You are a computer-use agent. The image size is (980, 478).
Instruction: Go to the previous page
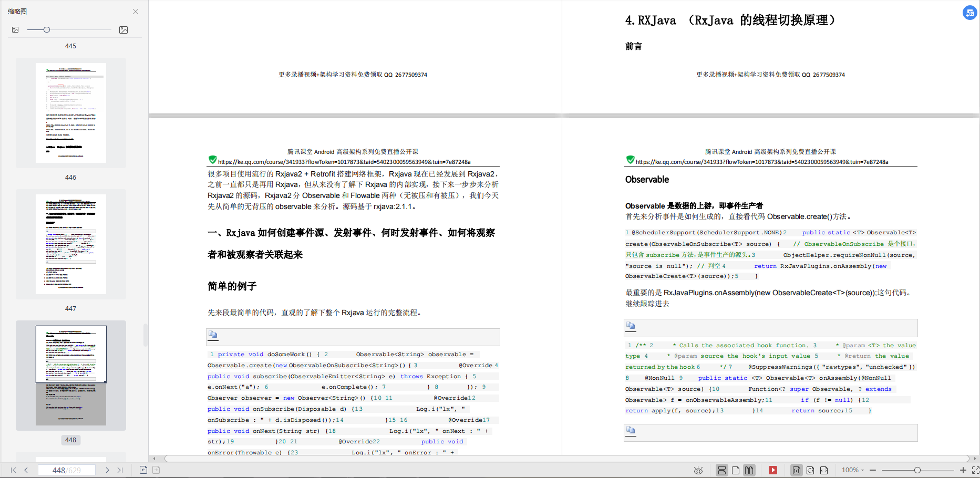(x=26, y=470)
